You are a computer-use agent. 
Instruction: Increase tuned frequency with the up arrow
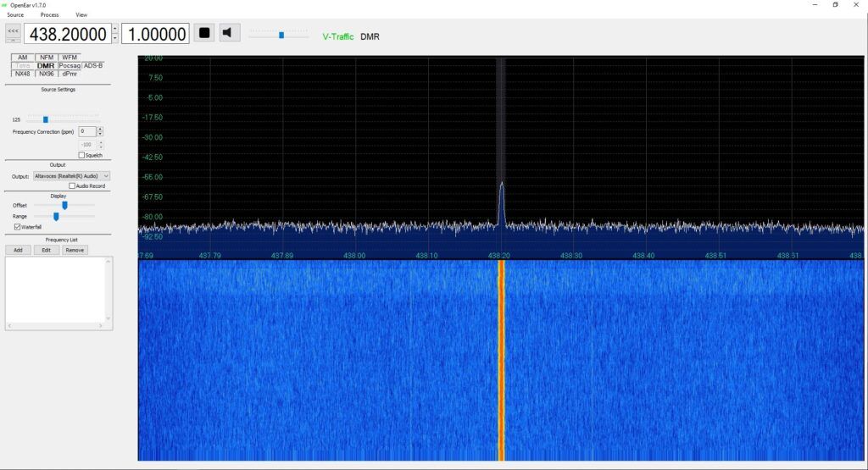coord(114,29)
